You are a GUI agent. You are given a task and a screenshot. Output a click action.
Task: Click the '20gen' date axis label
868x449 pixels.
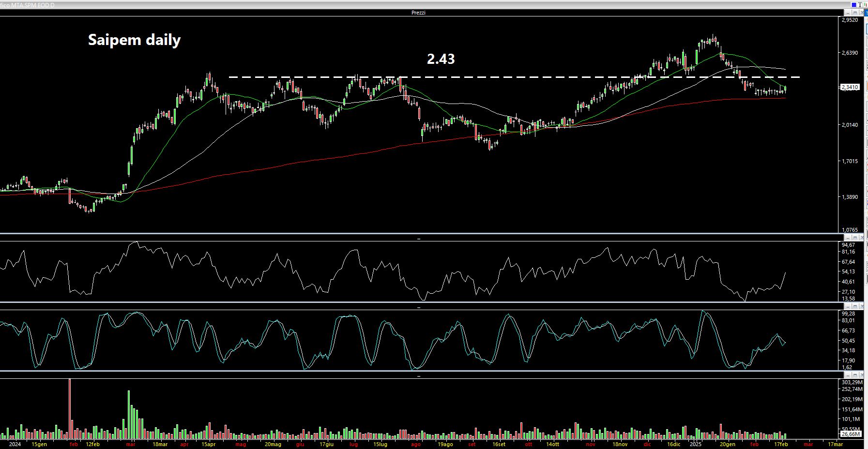[728, 444]
